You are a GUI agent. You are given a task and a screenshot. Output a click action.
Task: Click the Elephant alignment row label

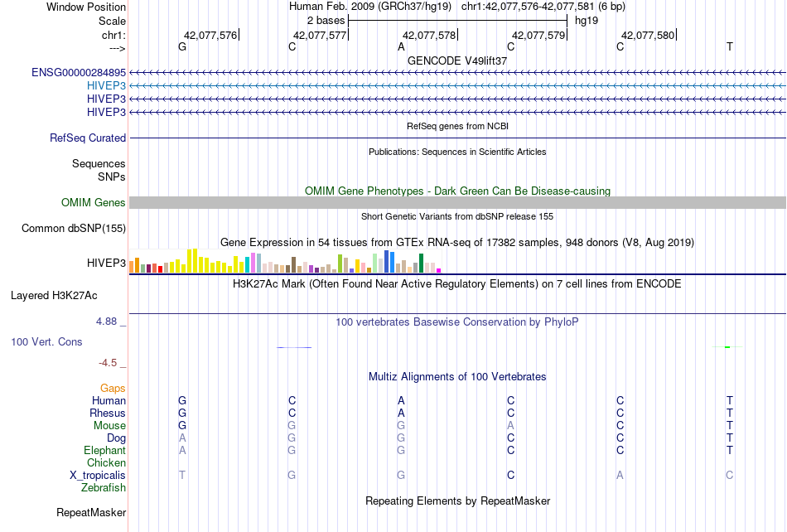point(104,450)
